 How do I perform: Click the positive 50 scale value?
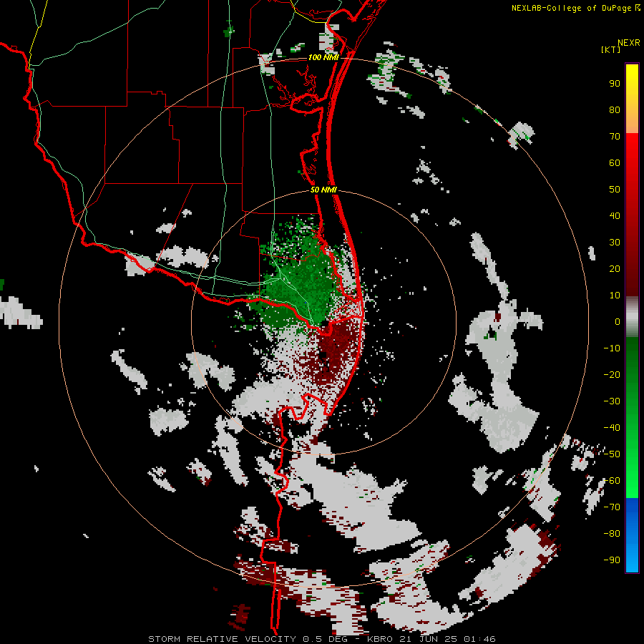coord(615,190)
